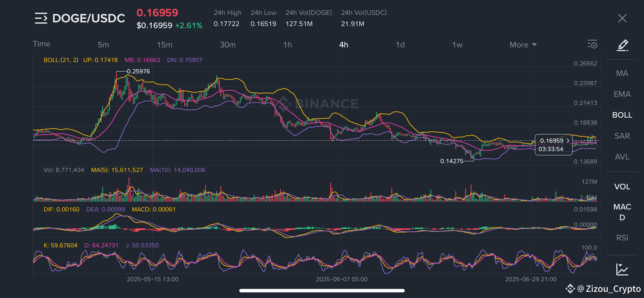Screen dimensions: 644x298
Task: Open the line chart icon at bottom right
Action: 622,269
